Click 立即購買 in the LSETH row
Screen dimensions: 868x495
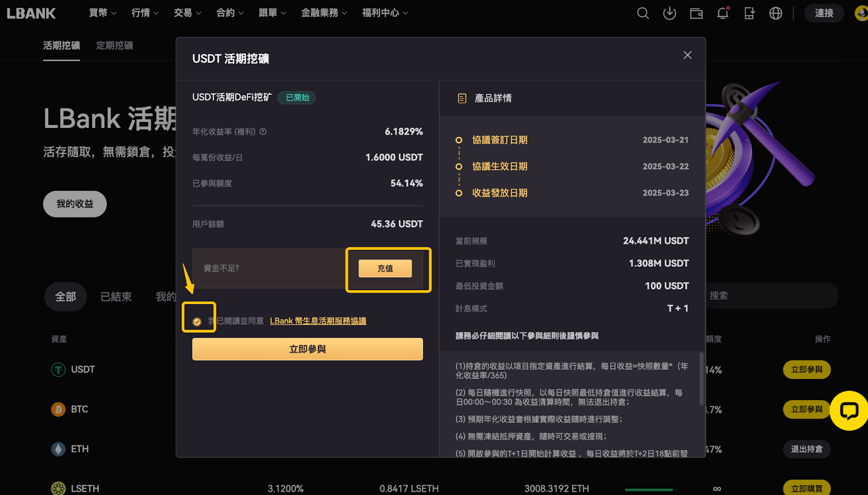pyautogui.click(x=807, y=488)
